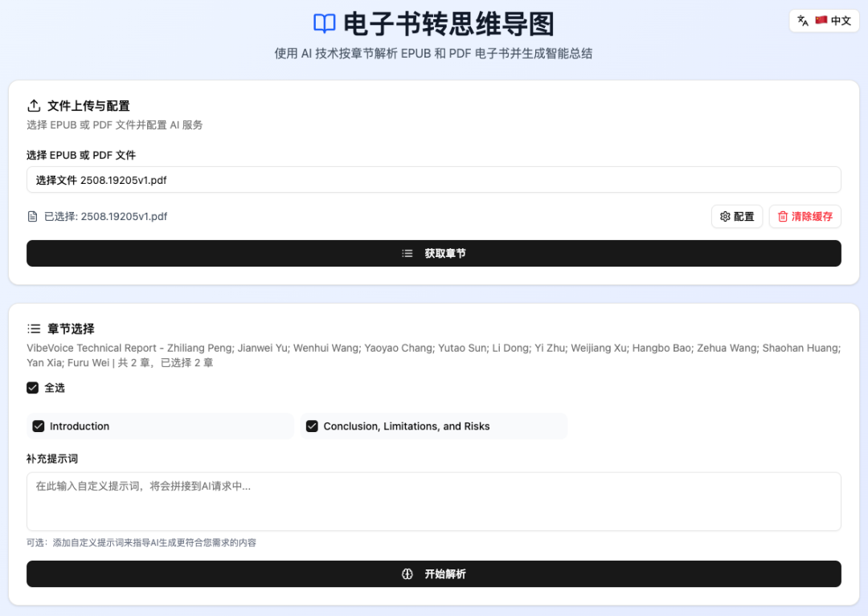Image resolution: width=868 pixels, height=616 pixels.
Task: Click the document icon beside 已选择
Action: pos(33,216)
